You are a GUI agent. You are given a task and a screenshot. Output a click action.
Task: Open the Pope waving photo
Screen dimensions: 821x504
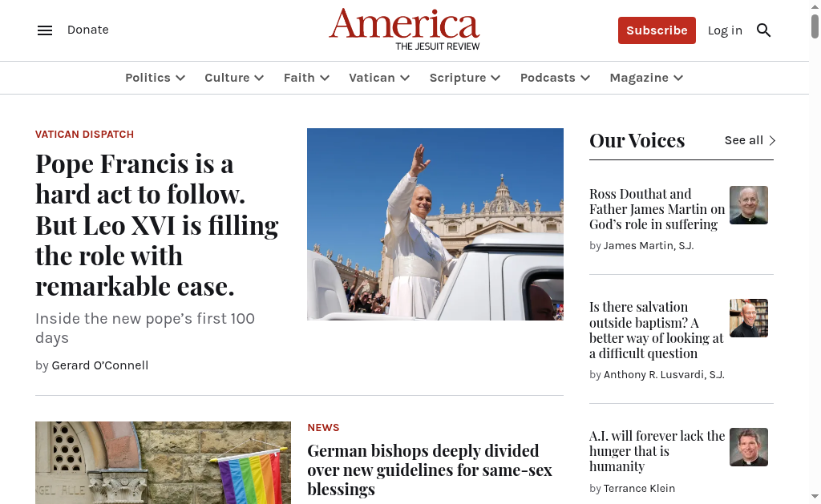pos(435,224)
